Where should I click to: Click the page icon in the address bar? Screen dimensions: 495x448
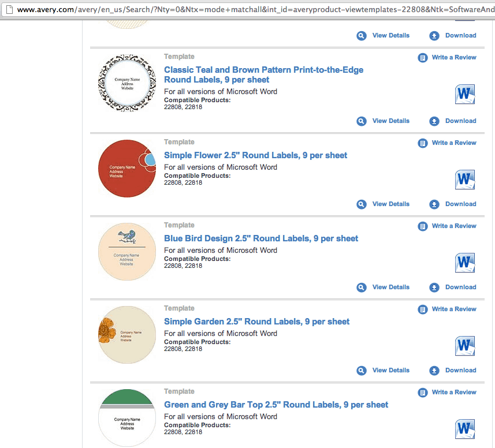[10, 10]
